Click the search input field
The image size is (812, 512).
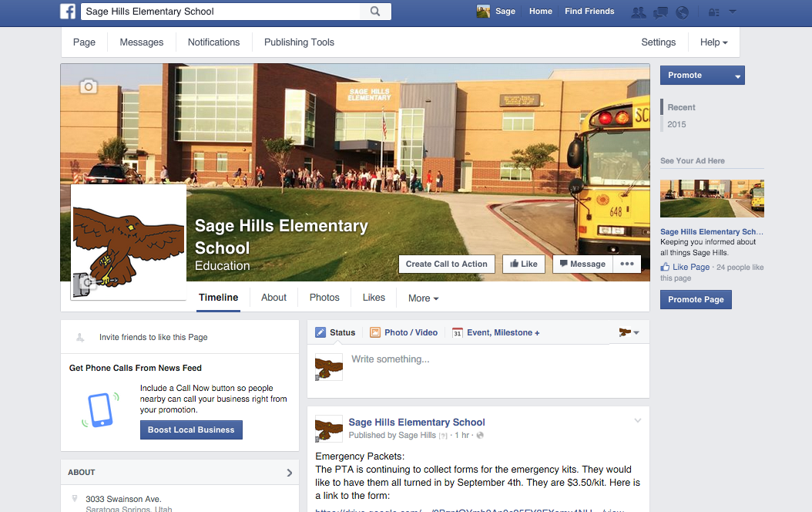click(220, 12)
